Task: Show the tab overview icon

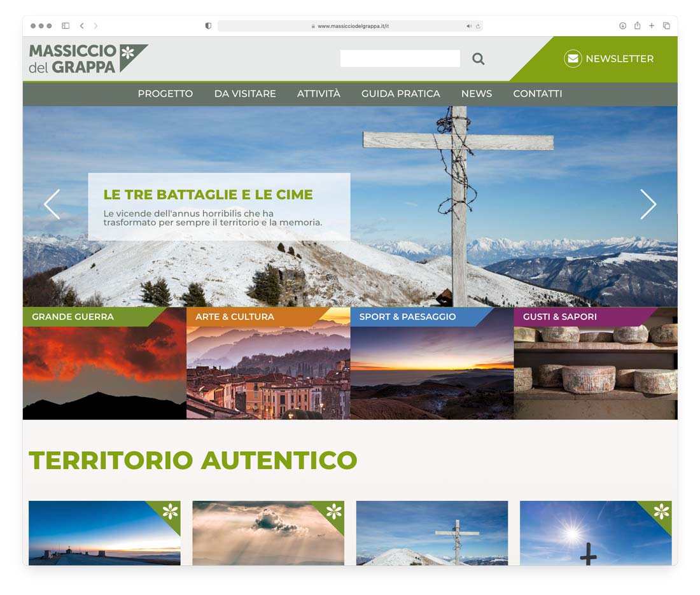Action: 666,26
